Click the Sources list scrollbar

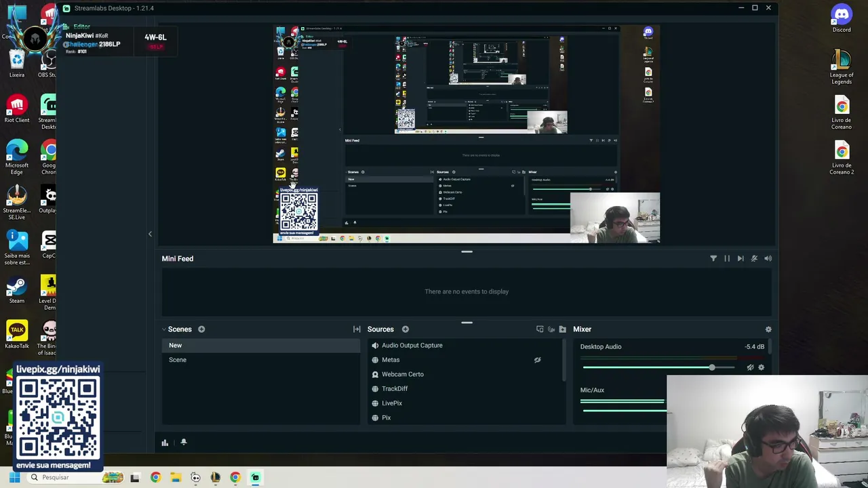point(564,359)
